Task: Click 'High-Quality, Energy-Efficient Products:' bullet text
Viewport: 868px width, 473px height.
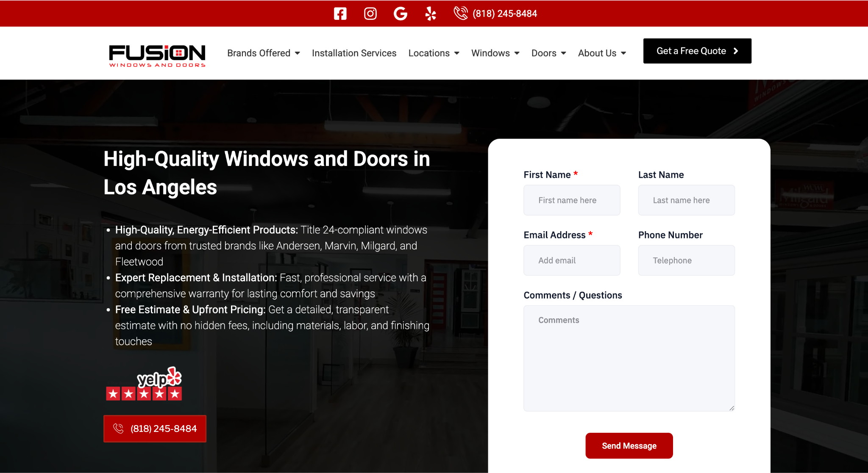Action: click(x=206, y=230)
